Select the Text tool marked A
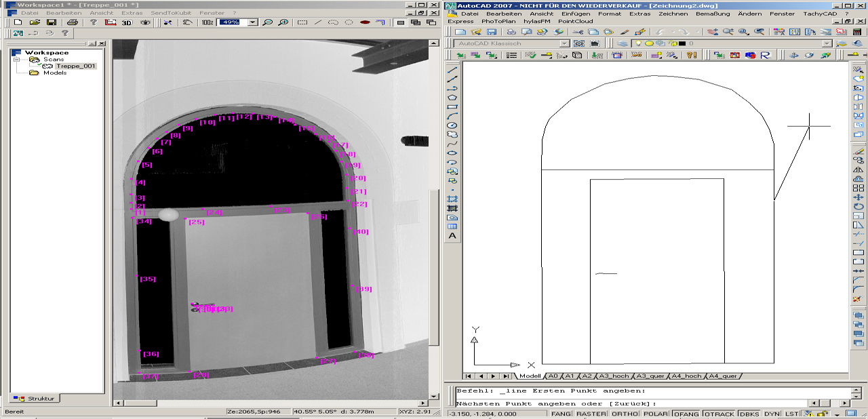Screen dimensions: 868x419 (452, 236)
